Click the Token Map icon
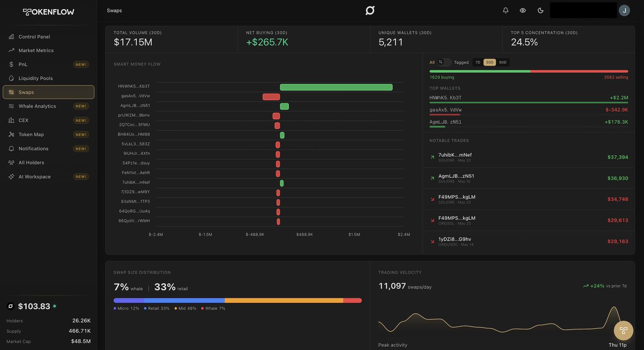 [11, 135]
